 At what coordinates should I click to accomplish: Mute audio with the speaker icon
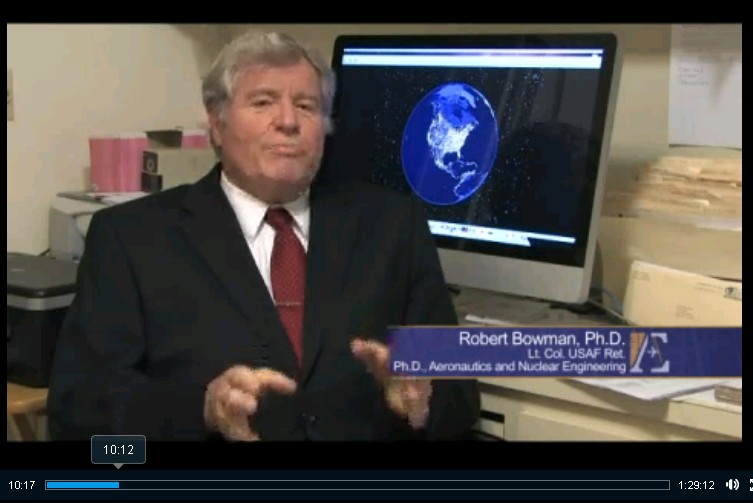(731, 485)
